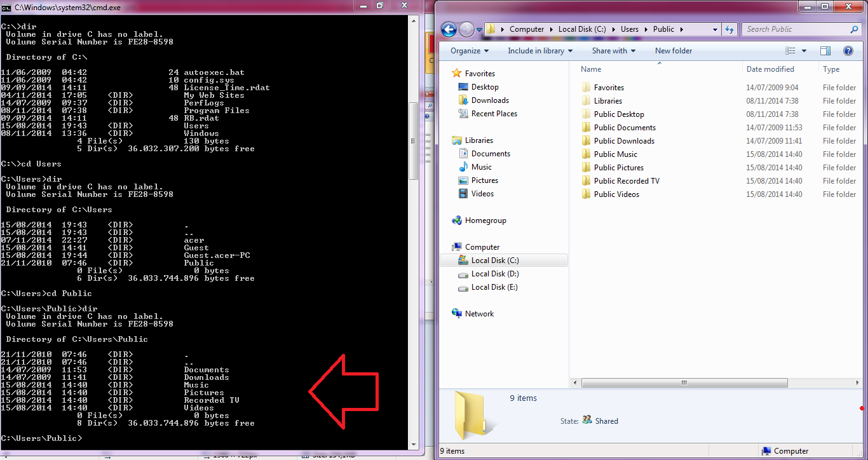Select the Public Music folder
The width and height of the screenshot is (868, 460).
tap(615, 154)
